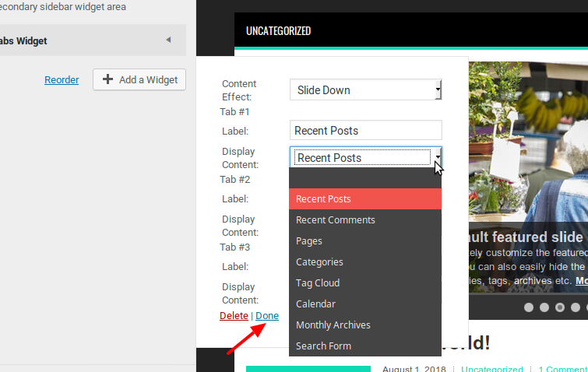Screen dimensions: 588x372
Task: Select the fourth featured slider dot
Action: 576,307
